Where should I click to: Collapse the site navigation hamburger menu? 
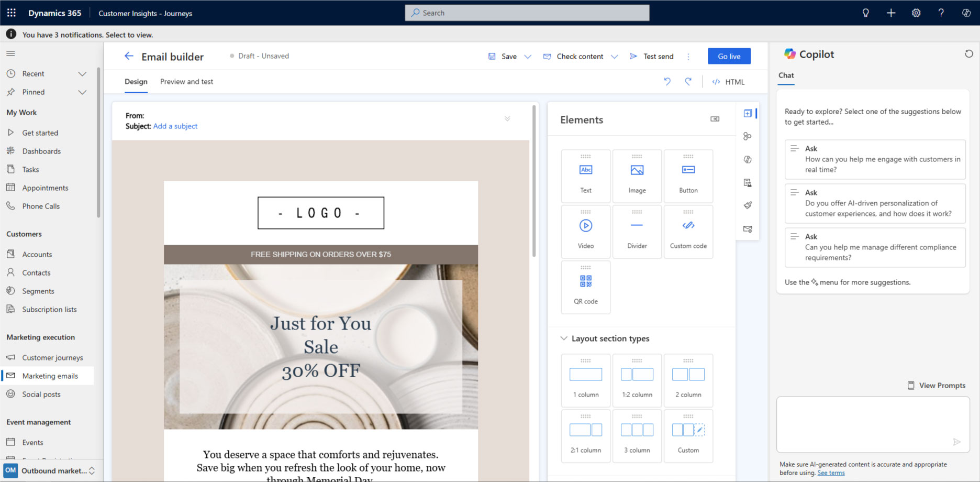(x=10, y=53)
